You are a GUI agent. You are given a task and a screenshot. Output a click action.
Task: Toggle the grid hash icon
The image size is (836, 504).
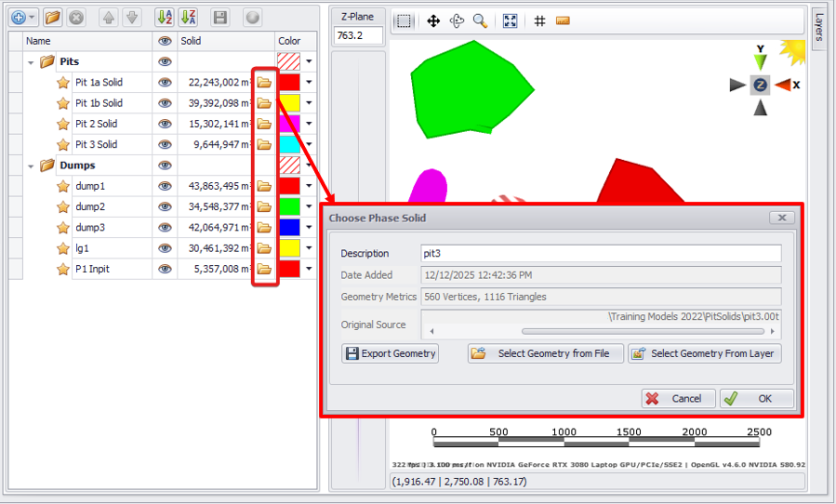pyautogui.click(x=539, y=21)
